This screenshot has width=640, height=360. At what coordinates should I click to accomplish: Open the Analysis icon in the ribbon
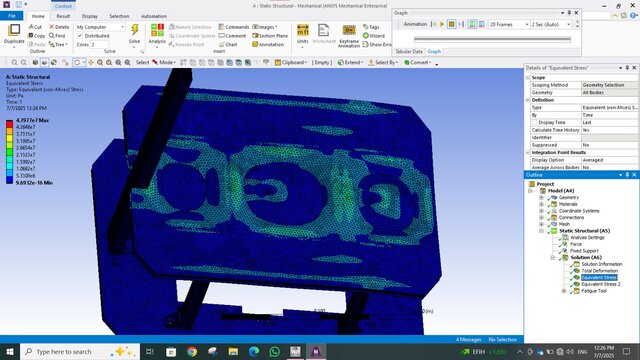157,30
